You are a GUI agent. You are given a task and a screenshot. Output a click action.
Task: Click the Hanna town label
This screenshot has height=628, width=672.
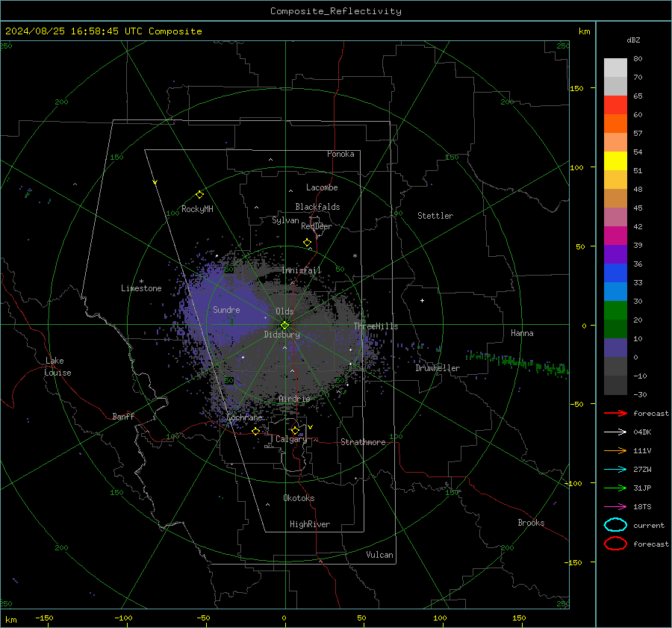pos(522,333)
